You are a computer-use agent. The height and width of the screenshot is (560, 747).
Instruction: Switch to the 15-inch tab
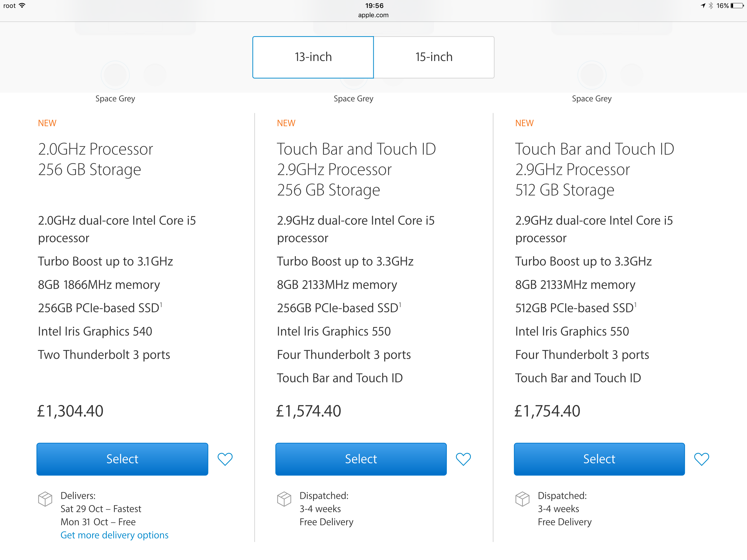pos(434,57)
